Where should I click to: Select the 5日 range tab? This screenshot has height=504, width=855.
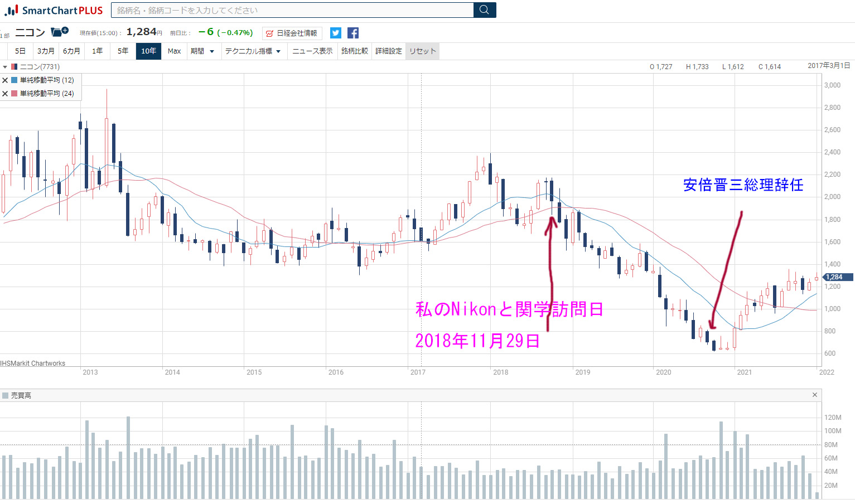click(20, 51)
